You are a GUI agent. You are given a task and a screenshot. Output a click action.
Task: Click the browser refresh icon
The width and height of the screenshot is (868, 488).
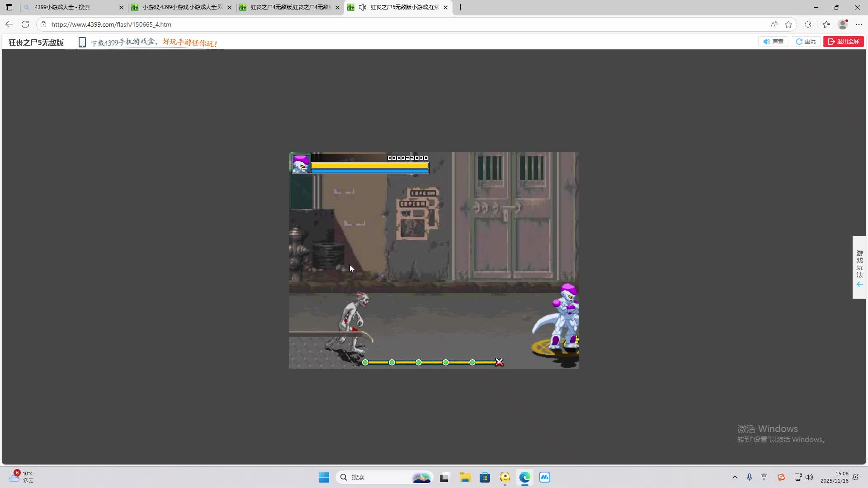click(25, 24)
